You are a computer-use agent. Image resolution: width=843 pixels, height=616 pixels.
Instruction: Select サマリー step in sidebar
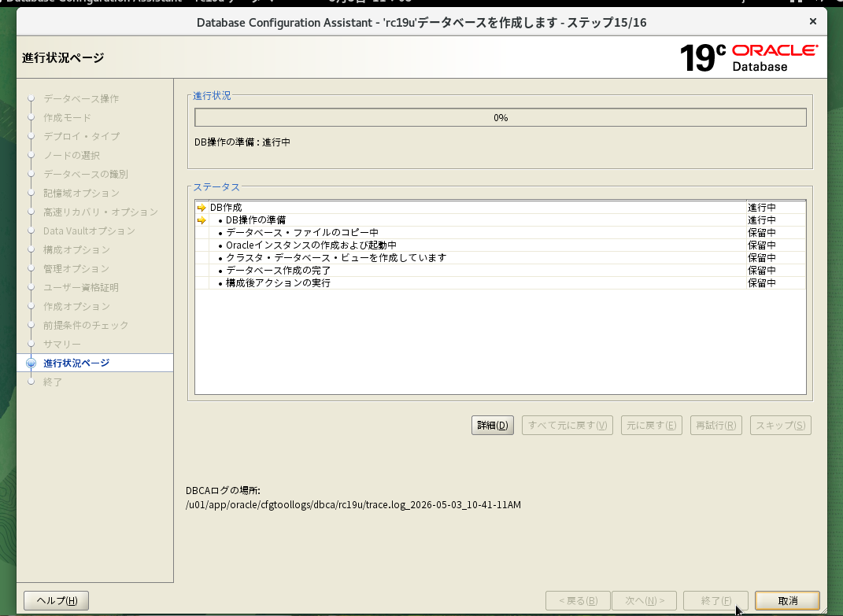point(62,344)
